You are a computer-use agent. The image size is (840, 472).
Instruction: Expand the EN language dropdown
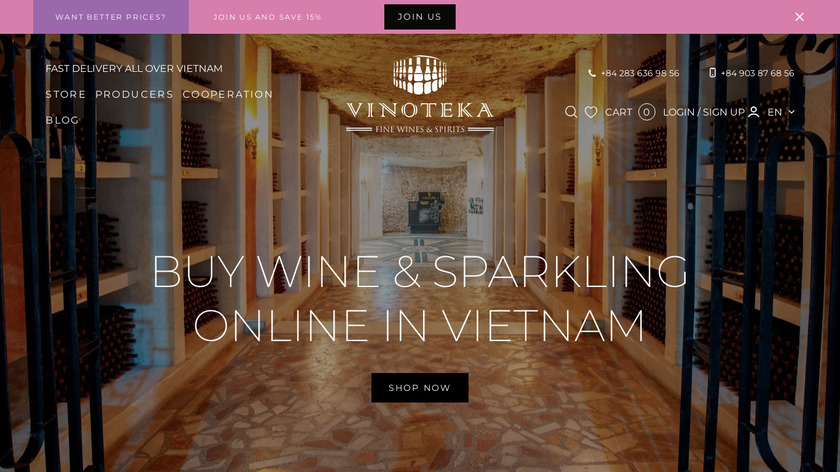781,112
